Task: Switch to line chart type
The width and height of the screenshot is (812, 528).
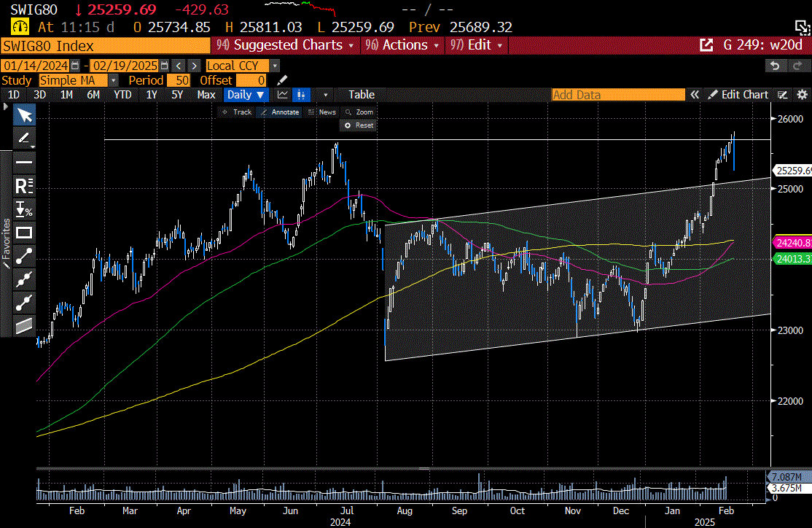Action: (282, 95)
